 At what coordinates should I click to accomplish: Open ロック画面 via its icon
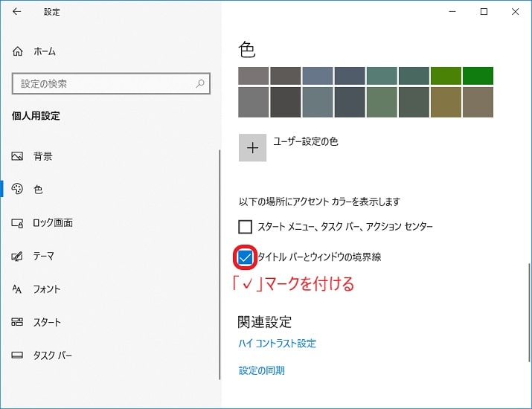pyautogui.click(x=17, y=223)
